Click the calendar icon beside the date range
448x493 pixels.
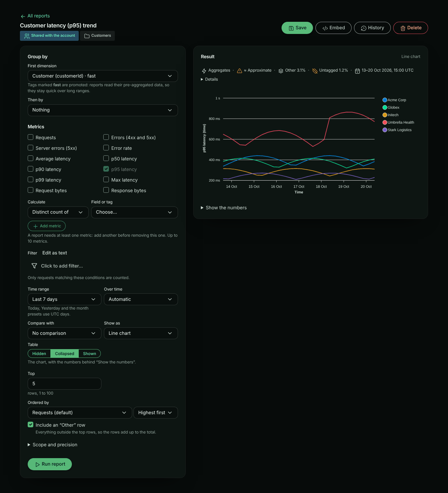click(357, 71)
